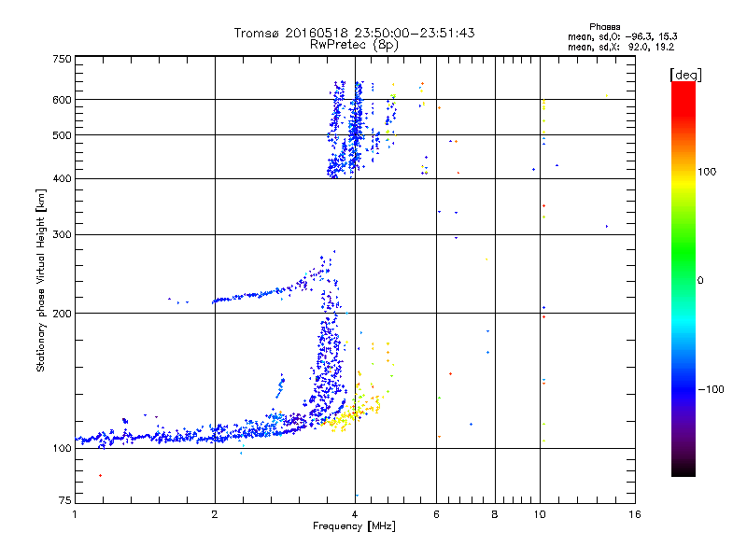Viewport: 747px width, 560px height.
Task: Click the colorbar '0' tick label
Action: (700, 281)
